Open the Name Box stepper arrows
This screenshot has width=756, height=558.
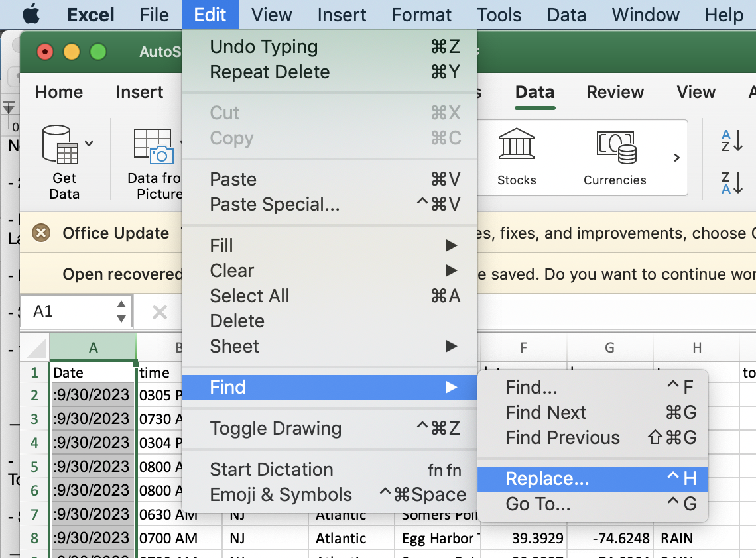point(121,311)
